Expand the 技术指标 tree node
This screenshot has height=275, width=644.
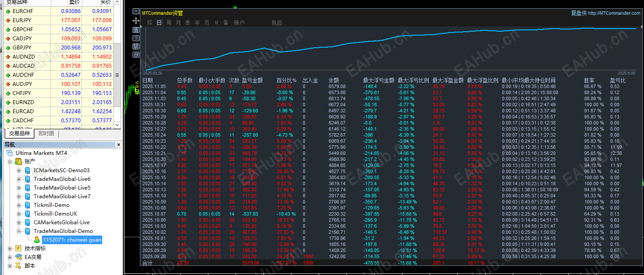pos(10,249)
